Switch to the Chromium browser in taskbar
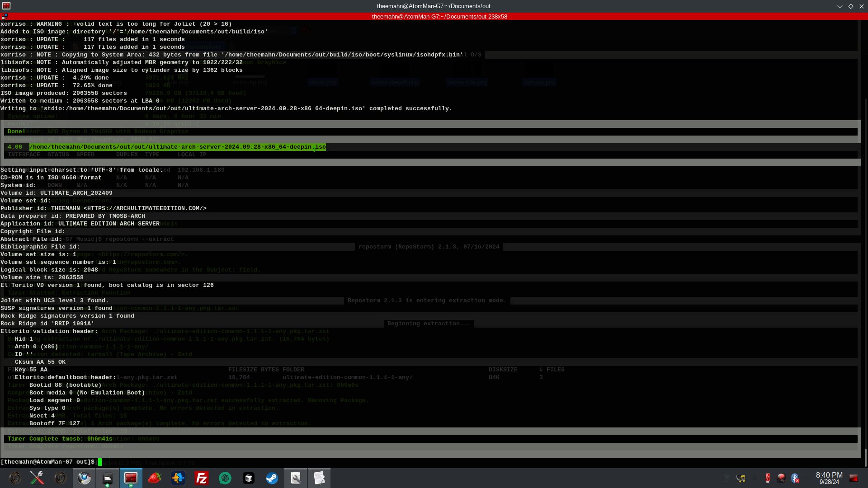Viewport: 868px width, 488px height. (x=84, y=478)
